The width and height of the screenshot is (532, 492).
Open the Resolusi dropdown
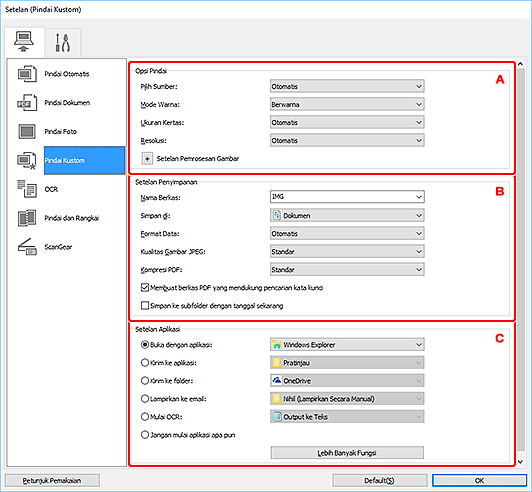click(x=347, y=140)
